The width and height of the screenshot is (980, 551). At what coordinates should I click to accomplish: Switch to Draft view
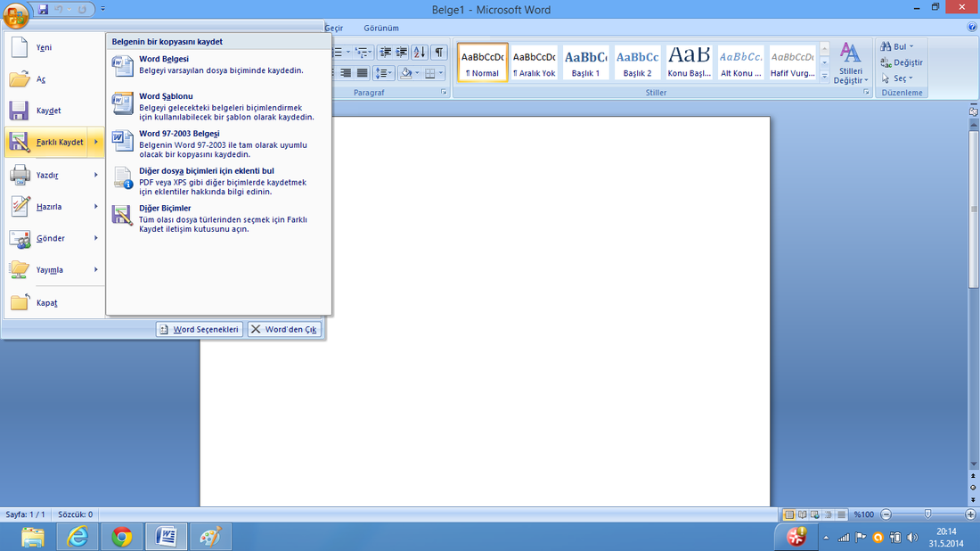[x=841, y=514]
